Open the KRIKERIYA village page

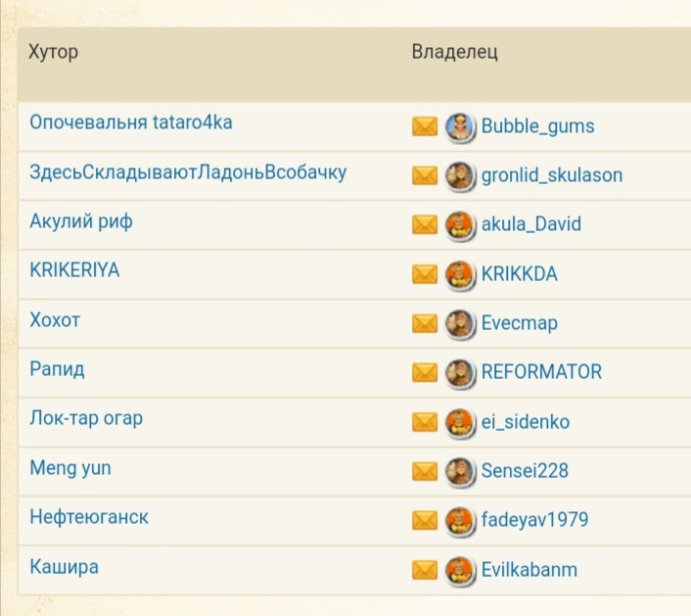(x=74, y=270)
